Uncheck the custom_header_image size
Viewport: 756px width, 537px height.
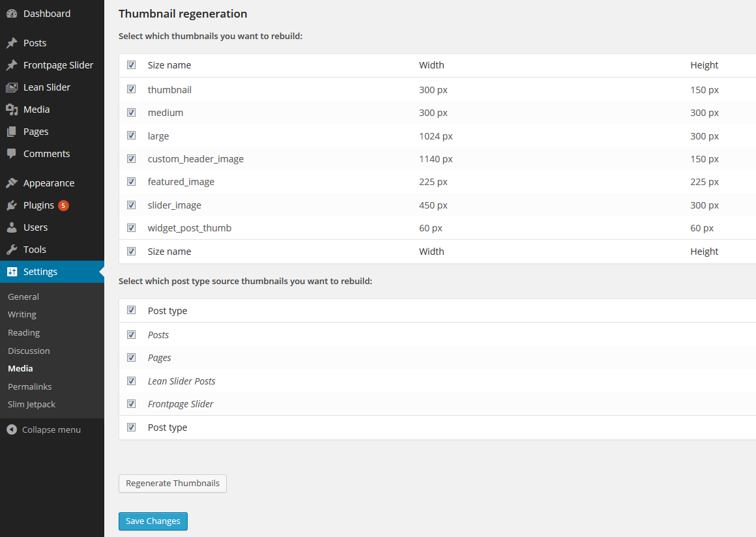[x=131, y=158]
